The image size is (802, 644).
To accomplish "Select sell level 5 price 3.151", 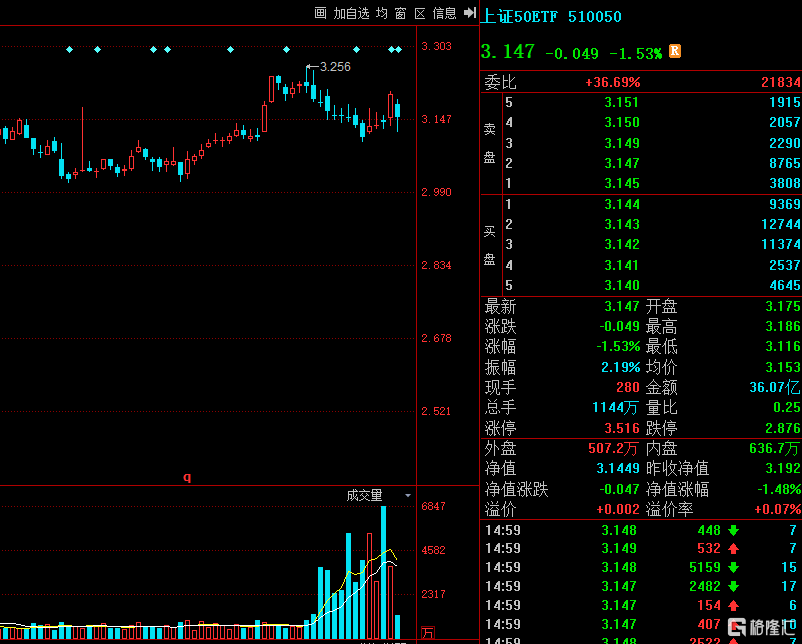I will click(621, 102).
